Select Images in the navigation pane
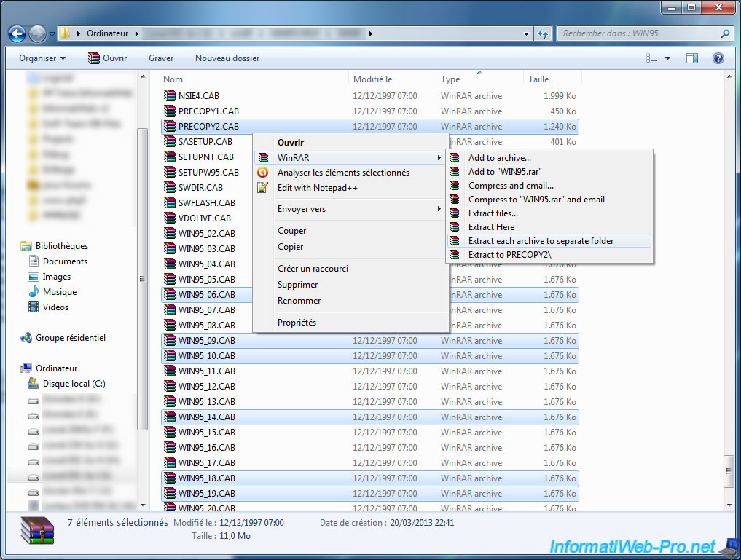This screenshot has height=560, width=741. click(x=57, y=277)
